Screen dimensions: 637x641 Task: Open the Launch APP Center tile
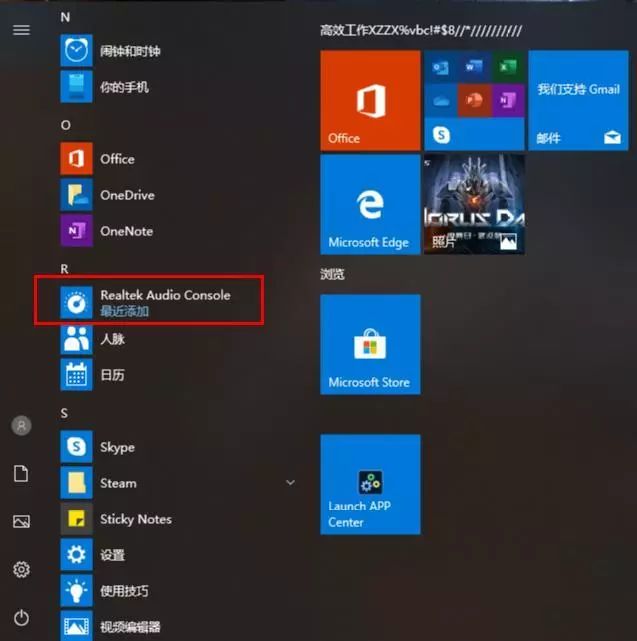[370, 484]
